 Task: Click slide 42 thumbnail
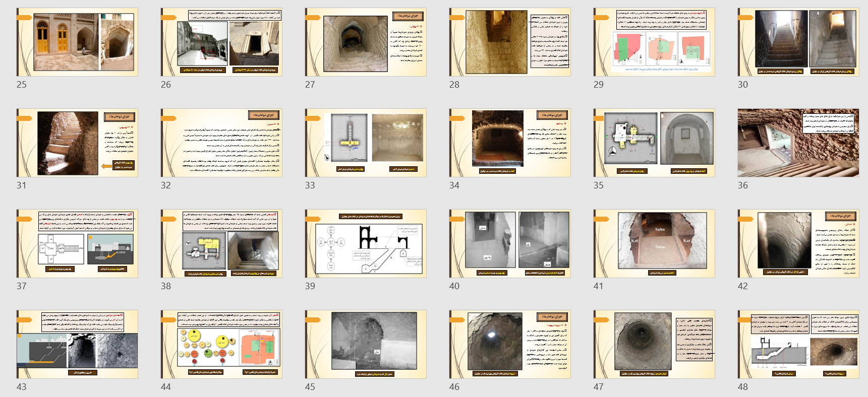[798, 243]
